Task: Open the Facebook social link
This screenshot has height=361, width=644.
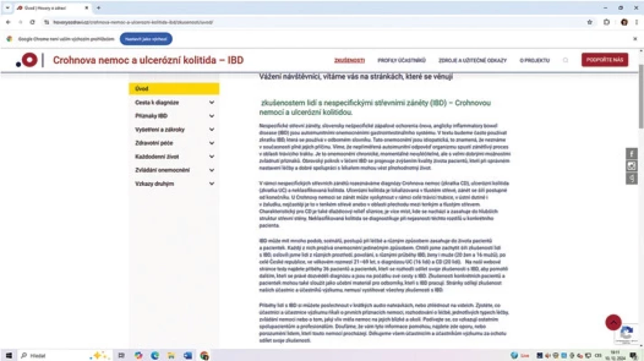Action: tap(631, 153)
